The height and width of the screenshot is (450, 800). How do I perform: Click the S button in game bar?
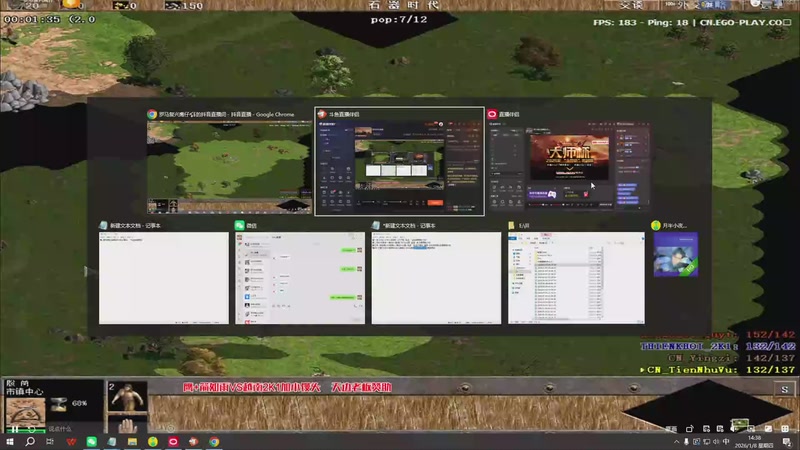coord(785,389)
